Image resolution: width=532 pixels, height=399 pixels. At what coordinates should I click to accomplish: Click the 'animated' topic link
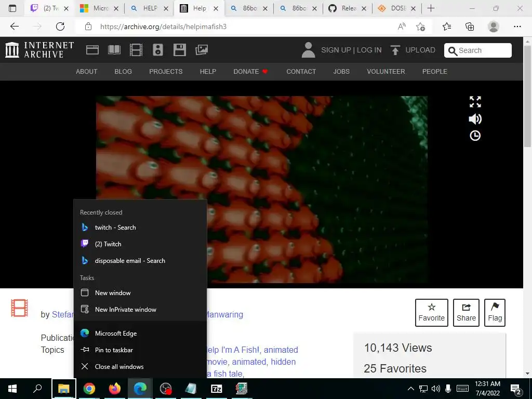(x=249, y=362)
